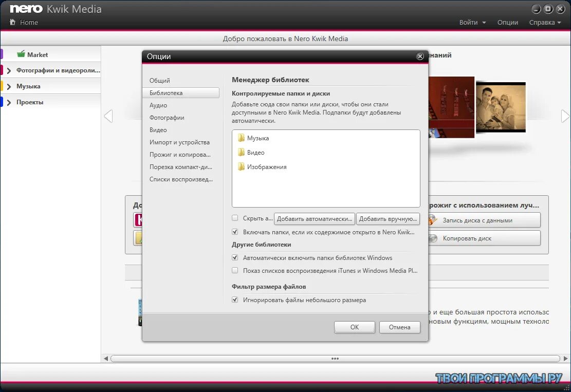Select the Библиотека options category
Image resolution: width=571 pixels, height=392 pixels.
point(181,93)
